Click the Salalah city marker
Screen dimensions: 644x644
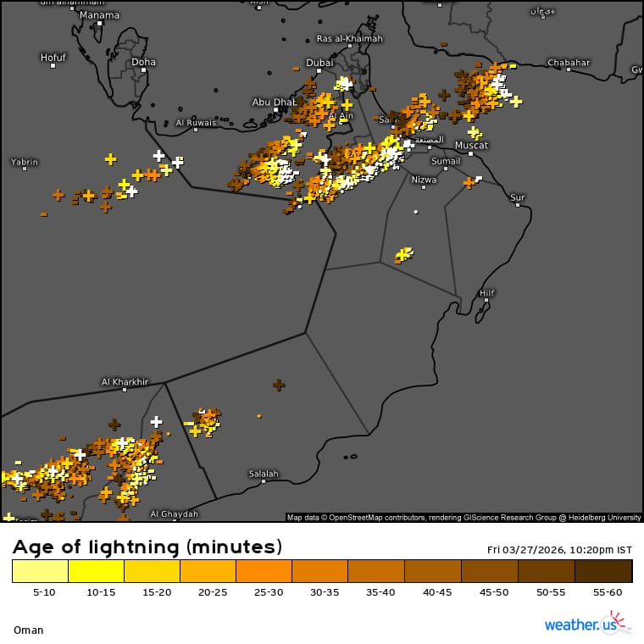264,481
